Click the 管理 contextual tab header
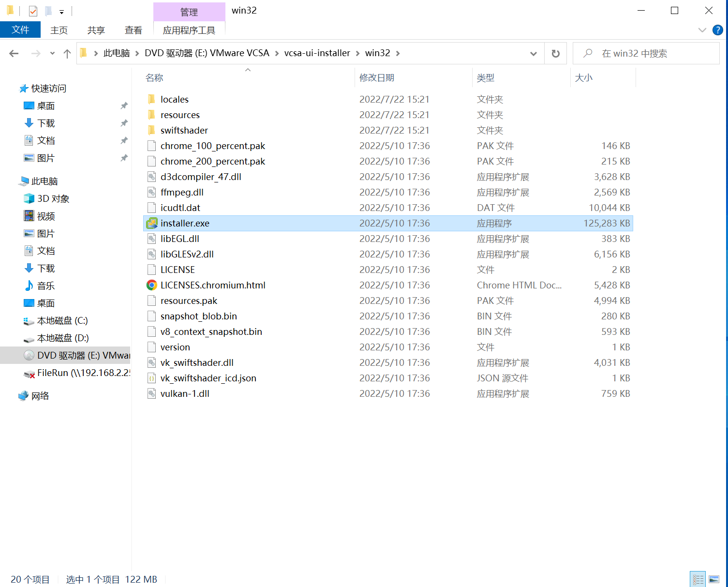Screen dimensions: 728x587 [x=189, y=12]
